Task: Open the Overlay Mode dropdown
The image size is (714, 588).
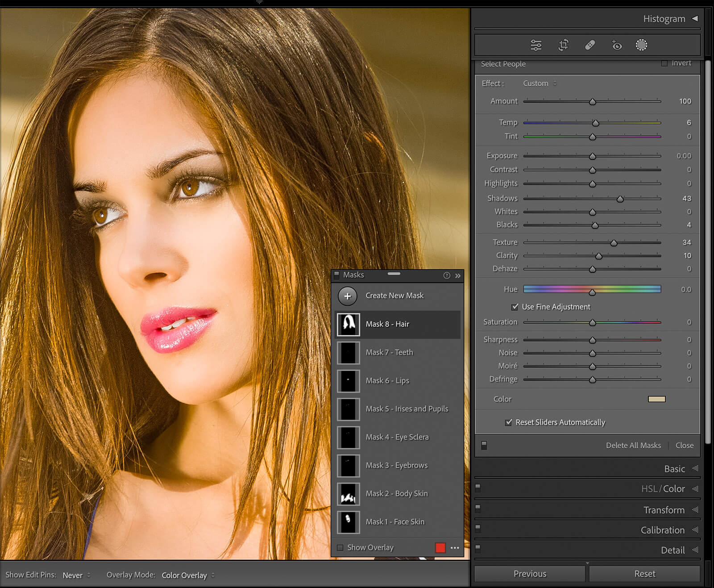Action: [x=188, y=575]
